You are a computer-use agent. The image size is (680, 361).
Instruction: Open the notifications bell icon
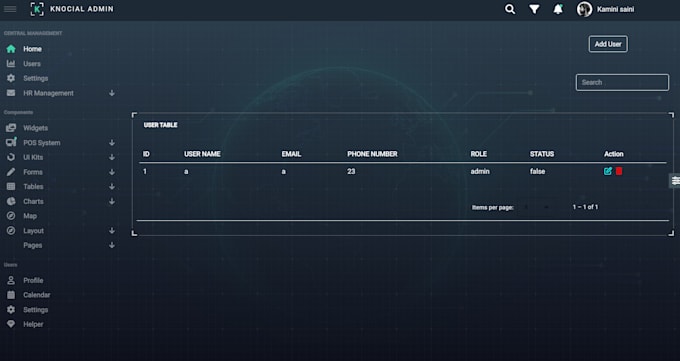click(x=558, y=9)
